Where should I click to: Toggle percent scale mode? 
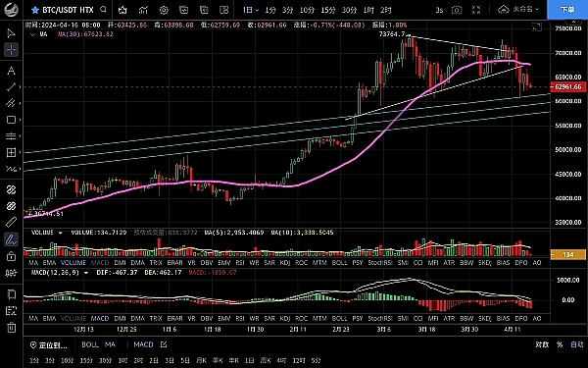tap(560, 344)
